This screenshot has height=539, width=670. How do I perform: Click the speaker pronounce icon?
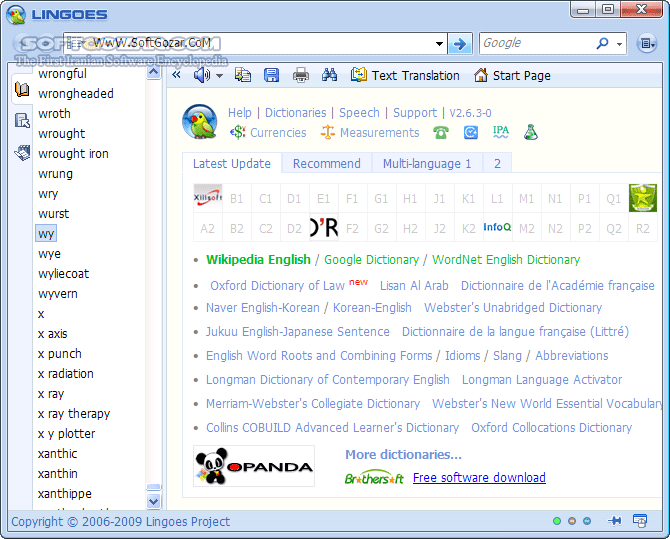[202, 76]
